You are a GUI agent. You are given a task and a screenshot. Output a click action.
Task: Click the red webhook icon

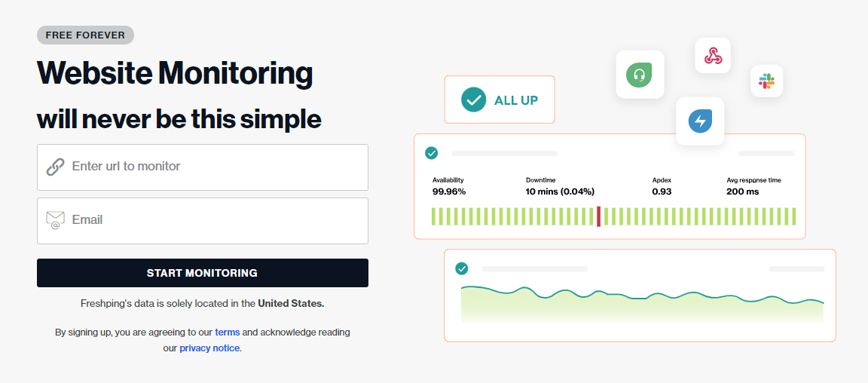coord(713,56)
